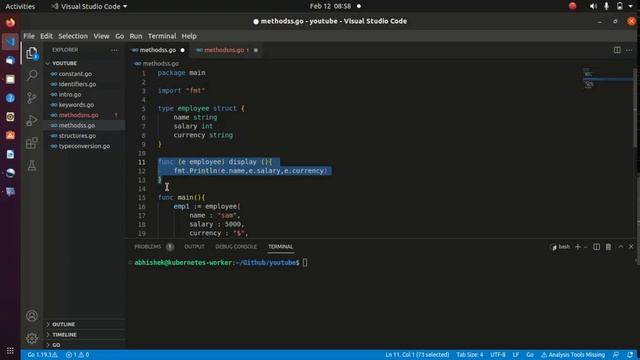Open the Run and Debug view
The width and height of the screenshot is (640, 360).
[x=32, y=120]
